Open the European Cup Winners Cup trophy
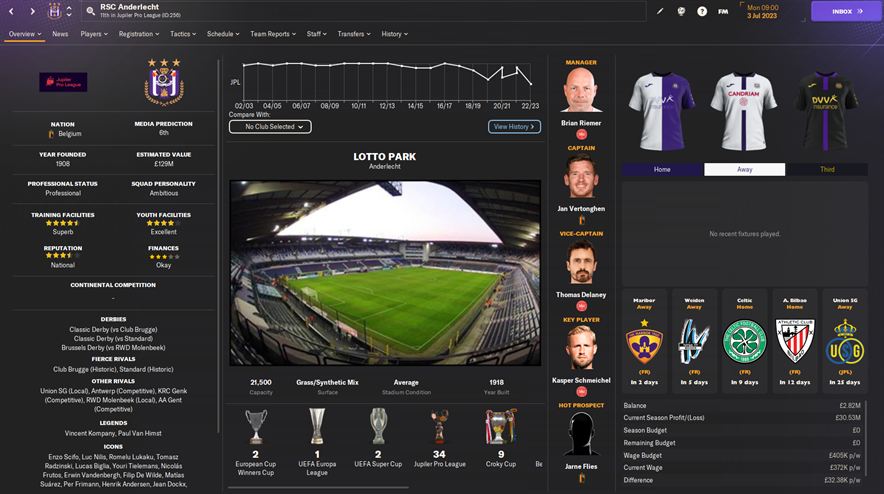The image size is (884, 494). click(x=255, y=426)
